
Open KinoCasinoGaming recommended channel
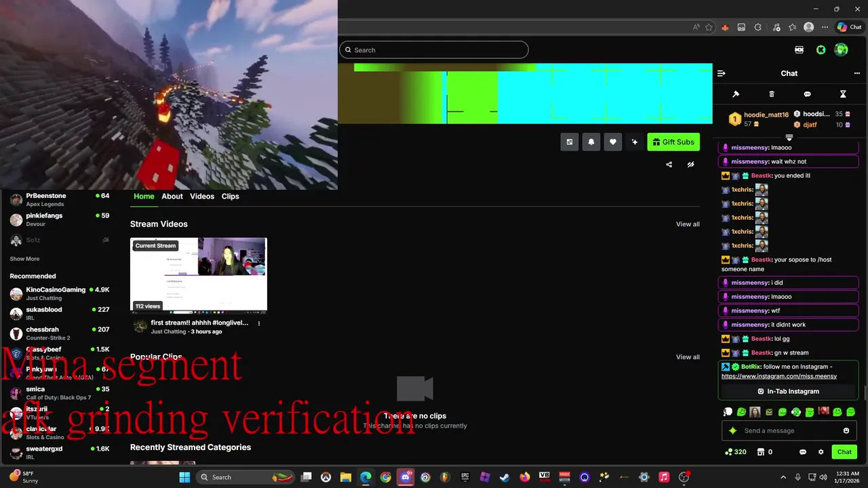(x=60, y=293)
